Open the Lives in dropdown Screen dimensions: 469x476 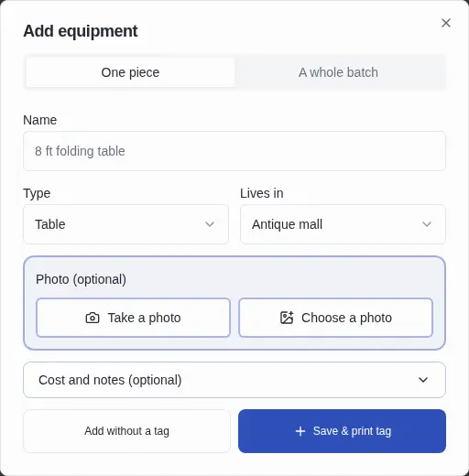(343, 224)
